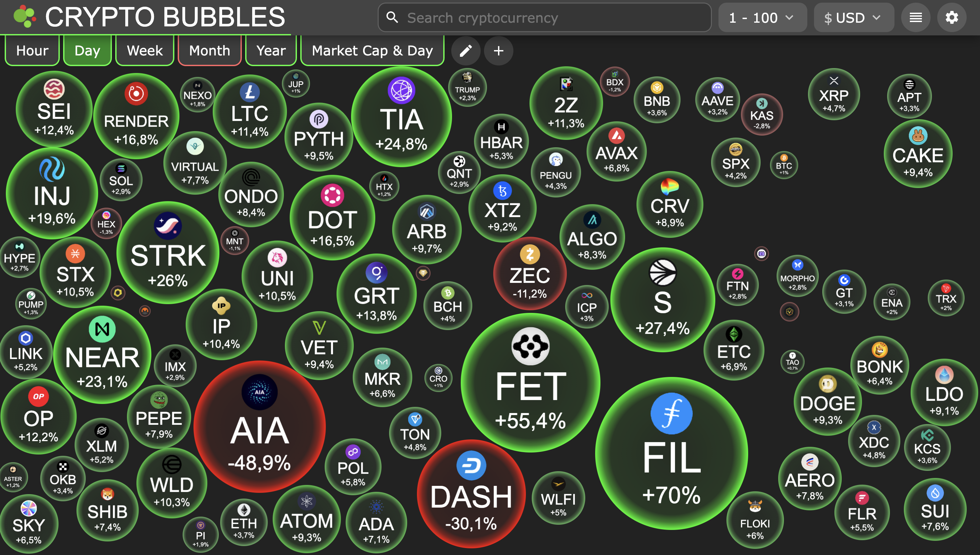The height and width of the screenshot is (555, 980).
Task: Select the Hour timeframe tab
Action: (x=32, y=50)
